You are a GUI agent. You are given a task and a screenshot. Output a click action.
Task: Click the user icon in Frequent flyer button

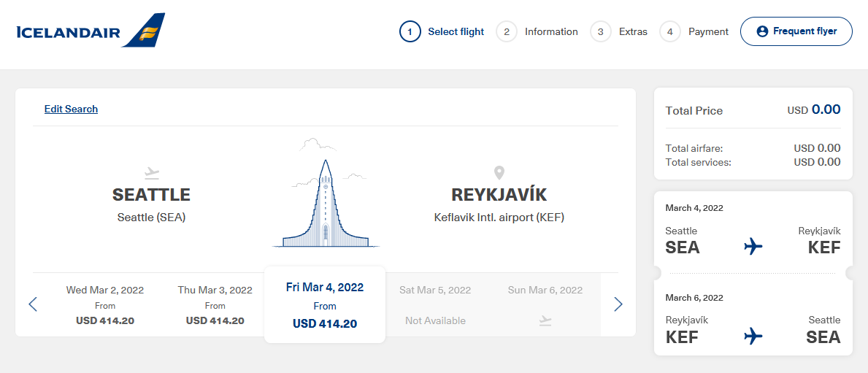762,31
